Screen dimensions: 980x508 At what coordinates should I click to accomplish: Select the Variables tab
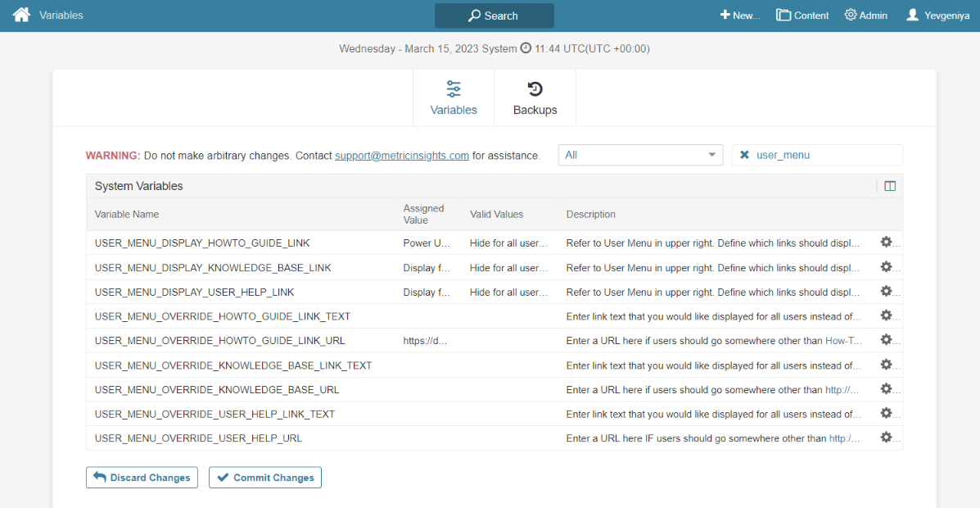(x=454, y=98)
